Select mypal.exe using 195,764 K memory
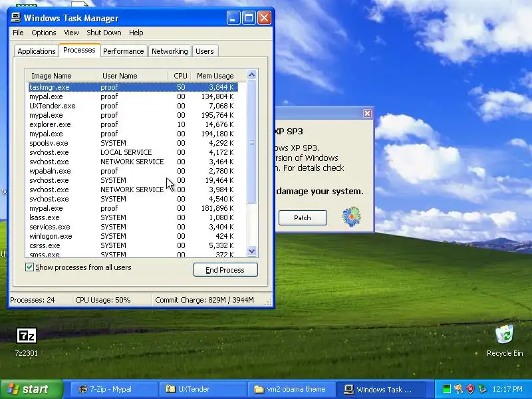Screen dimensions: 532x399 [133, 115]
